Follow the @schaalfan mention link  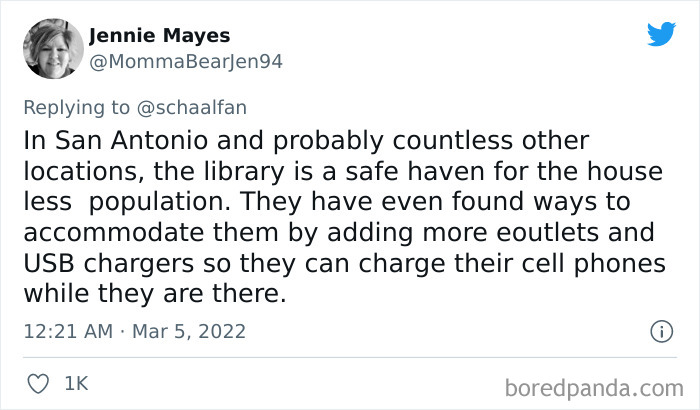click(x=192, y=108)
